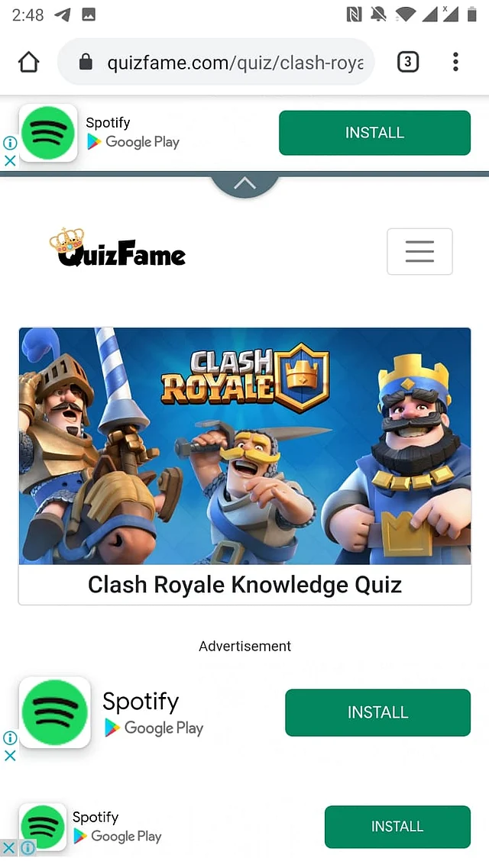Tap the Chrome home icon

(x=29, y=62)
